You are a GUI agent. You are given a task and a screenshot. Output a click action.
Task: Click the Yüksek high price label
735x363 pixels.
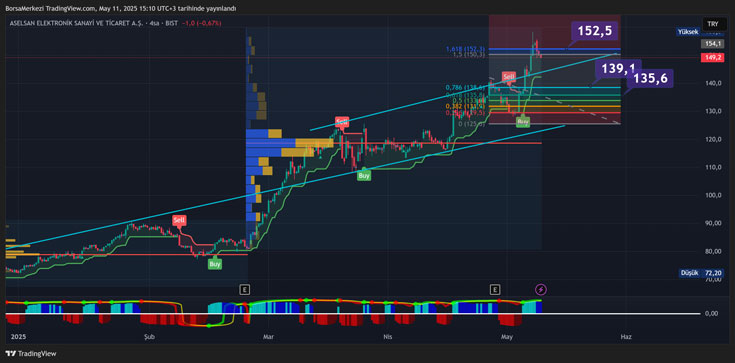point(688,31)
